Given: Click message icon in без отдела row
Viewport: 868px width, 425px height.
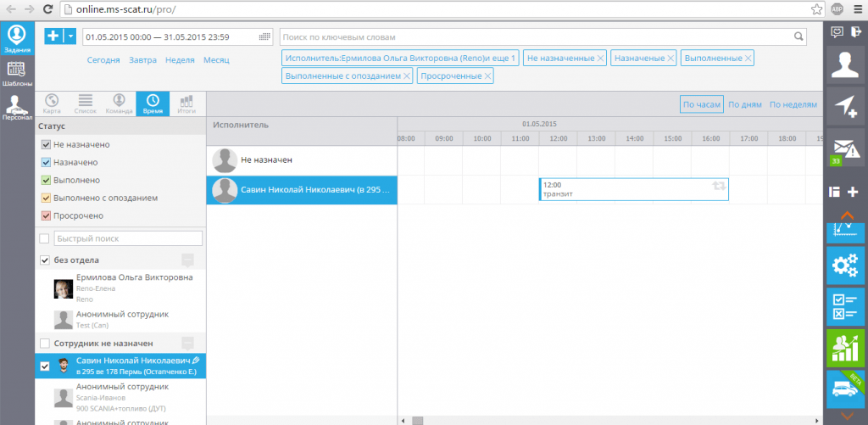Looking at the screenshot, I should 187,260.
